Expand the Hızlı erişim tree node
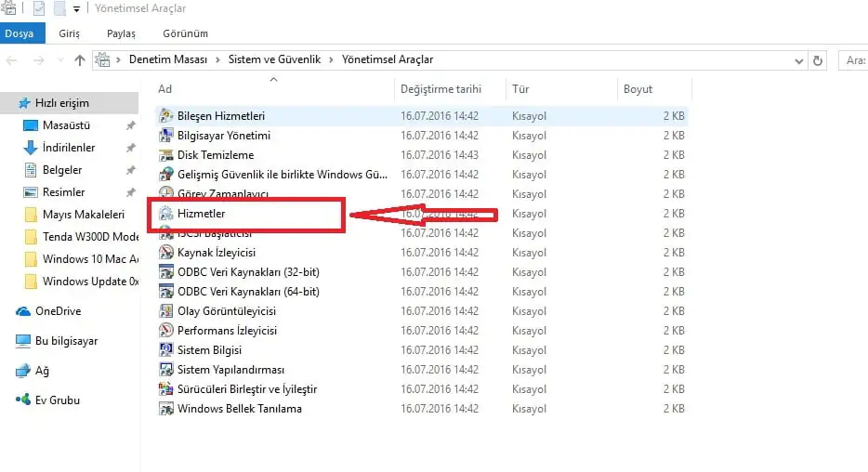 coord(8,103)
